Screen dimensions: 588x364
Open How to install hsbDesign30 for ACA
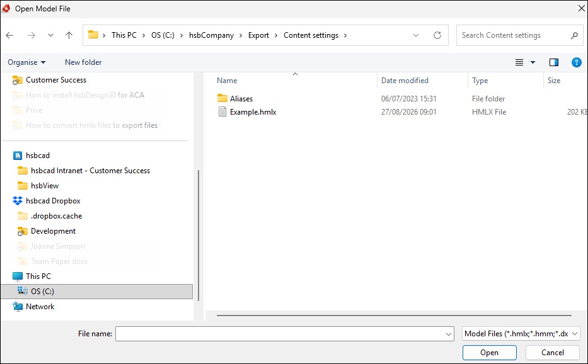point(84,95)
